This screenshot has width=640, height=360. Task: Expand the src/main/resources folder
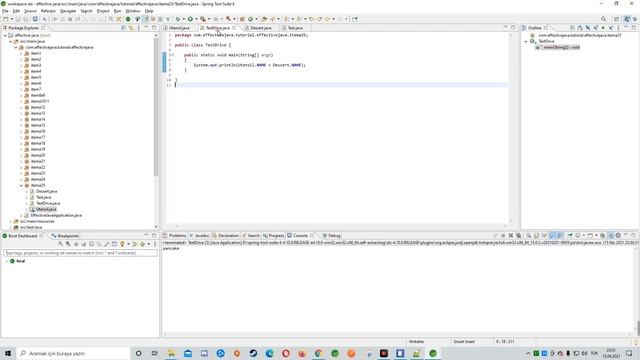(11, 221)
